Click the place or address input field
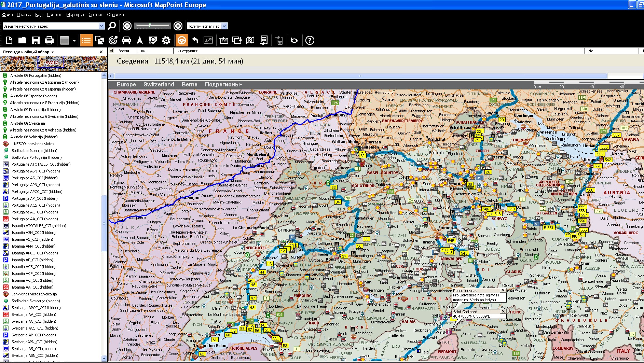The image size is (644, 363). pos(51,26)
